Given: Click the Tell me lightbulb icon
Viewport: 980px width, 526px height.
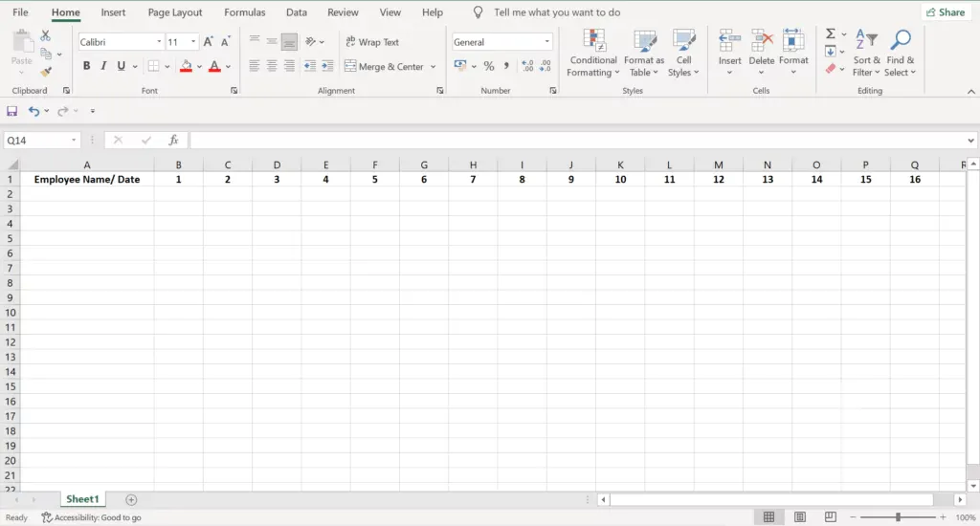Looking at the screenshot, I should (x=479, y=12).
